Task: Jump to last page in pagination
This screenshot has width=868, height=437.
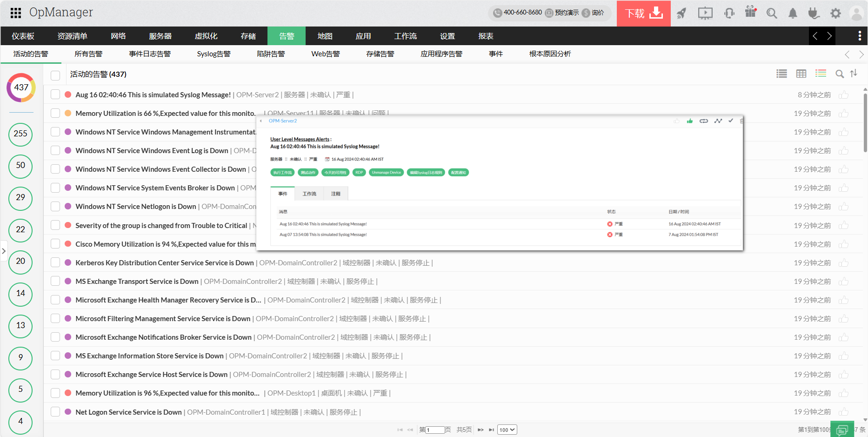Action: 491,430
